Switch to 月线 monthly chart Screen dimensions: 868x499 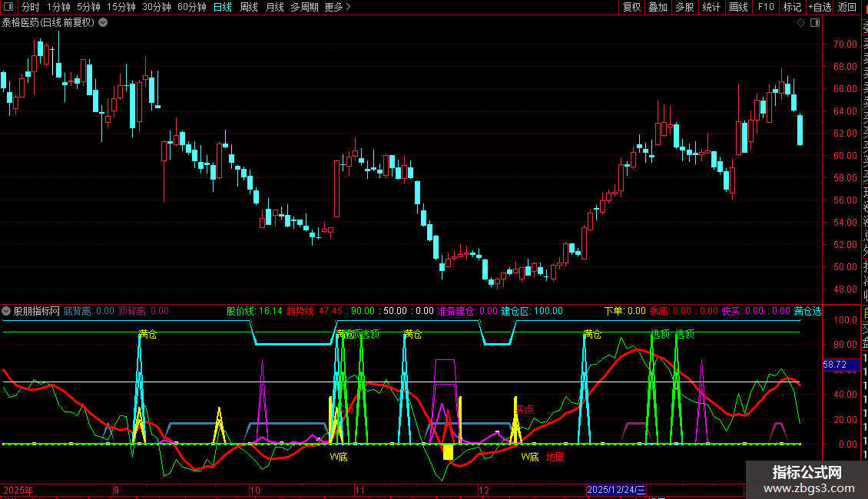274,7
